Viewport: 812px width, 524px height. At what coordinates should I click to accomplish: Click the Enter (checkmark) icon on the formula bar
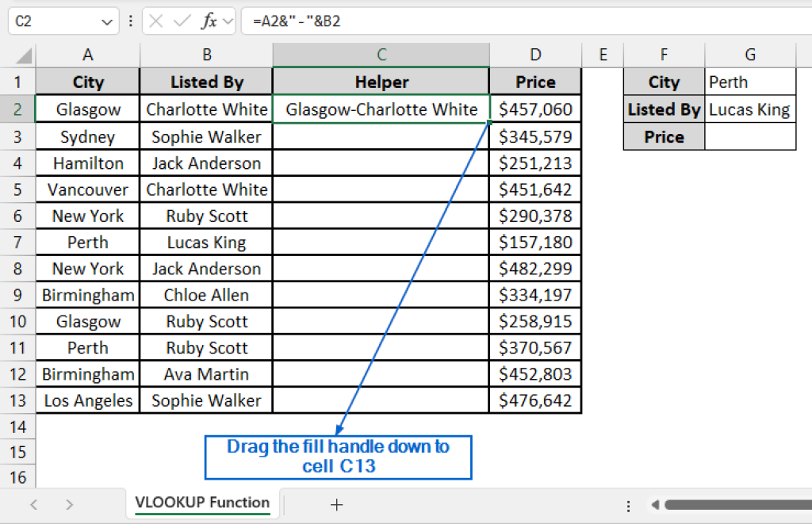pos(182,21)
